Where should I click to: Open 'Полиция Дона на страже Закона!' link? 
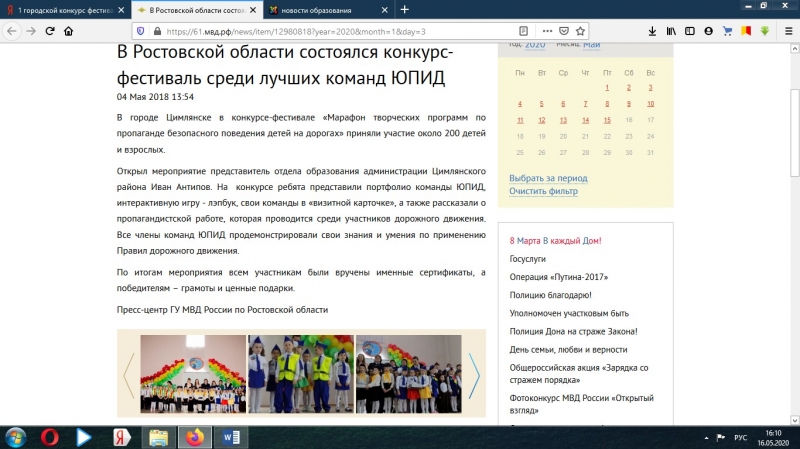pyautogui.click(x=573, y=331)
